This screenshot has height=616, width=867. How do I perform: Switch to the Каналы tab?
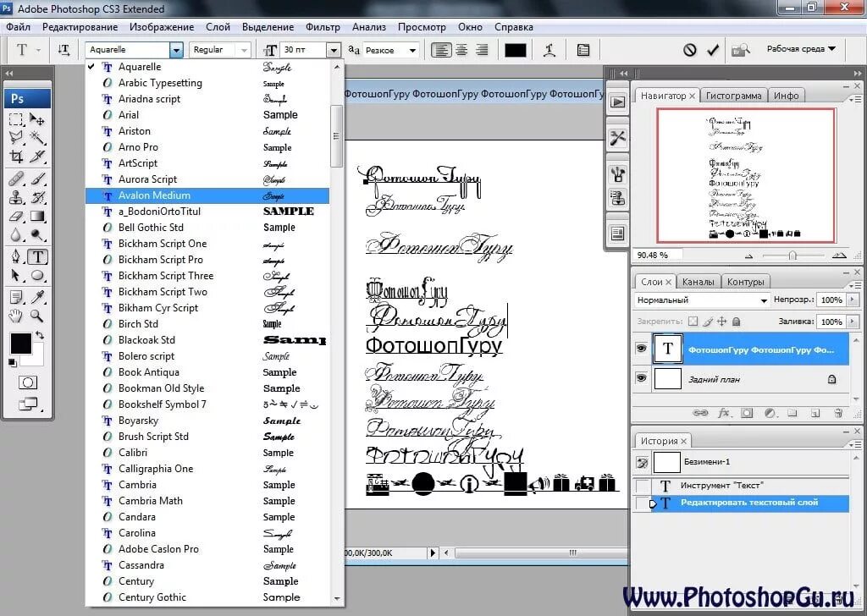point(698,282)
